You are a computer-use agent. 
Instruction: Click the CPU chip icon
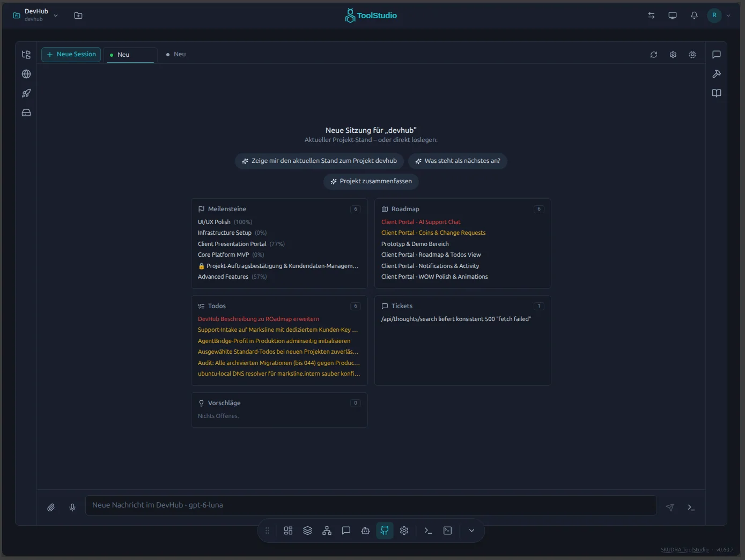coord(692,55)
